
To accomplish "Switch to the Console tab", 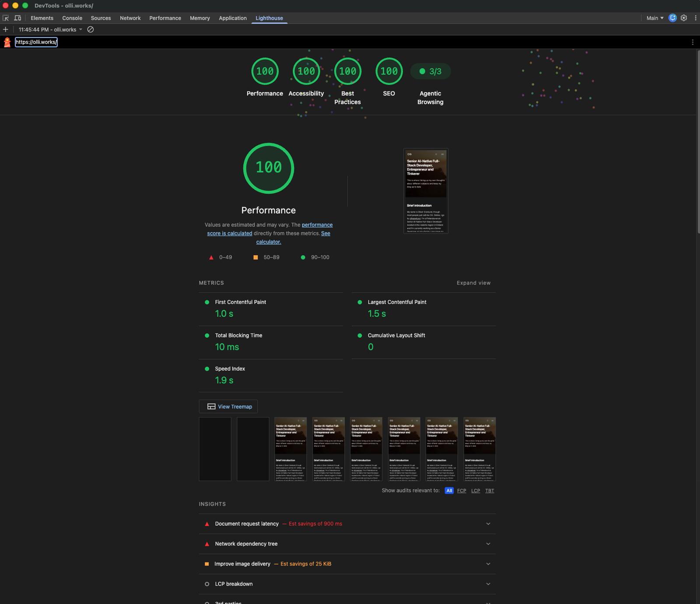I will (x=72, y=18).
